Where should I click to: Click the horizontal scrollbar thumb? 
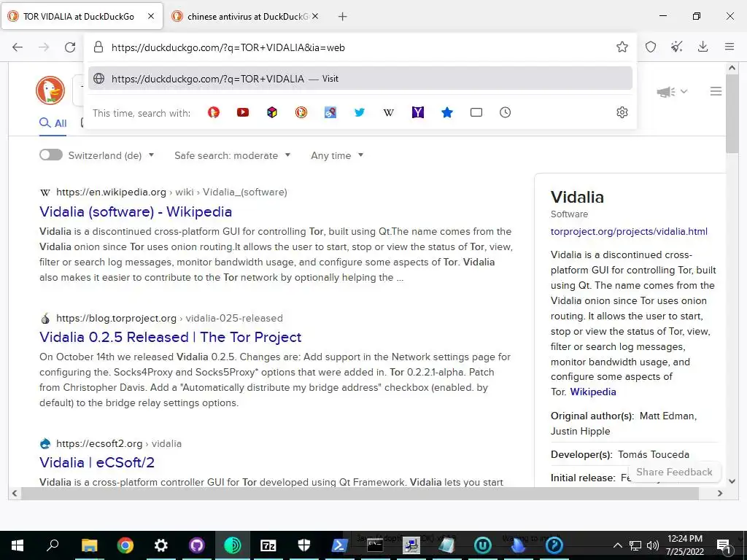pos(360,494)
